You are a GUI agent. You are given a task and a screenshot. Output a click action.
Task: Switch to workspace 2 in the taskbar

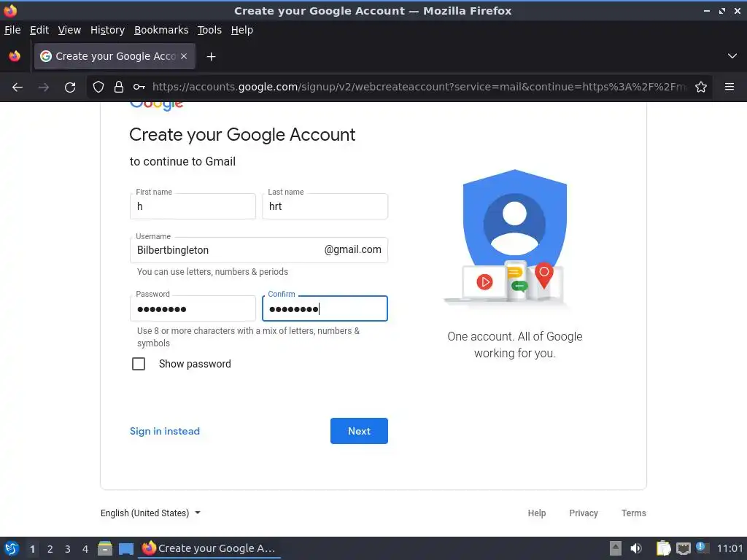50,549
